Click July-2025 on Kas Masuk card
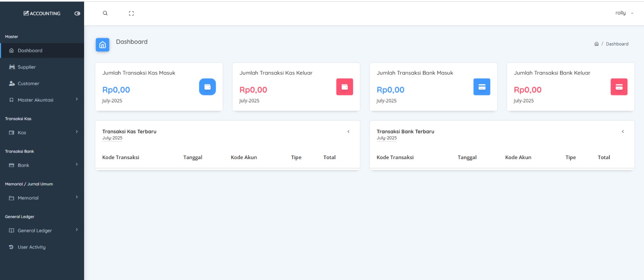The image size is (644, 280). click(112, 101)
